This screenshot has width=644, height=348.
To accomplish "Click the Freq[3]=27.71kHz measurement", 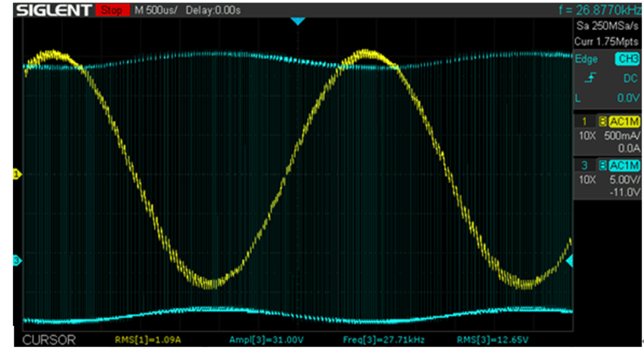I will click(383, 340).
